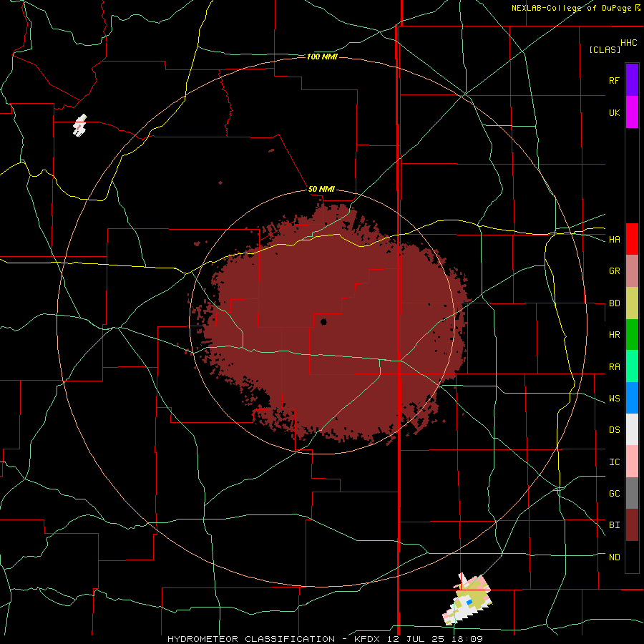The height and width of the screenshot is (644, 644).
Task: Click the 100 NMI range ring label
Action: 322,57
